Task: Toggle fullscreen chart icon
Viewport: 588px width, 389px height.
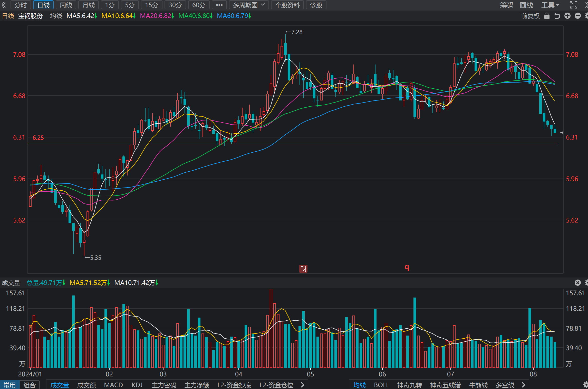Action: (x=573, y=5)
